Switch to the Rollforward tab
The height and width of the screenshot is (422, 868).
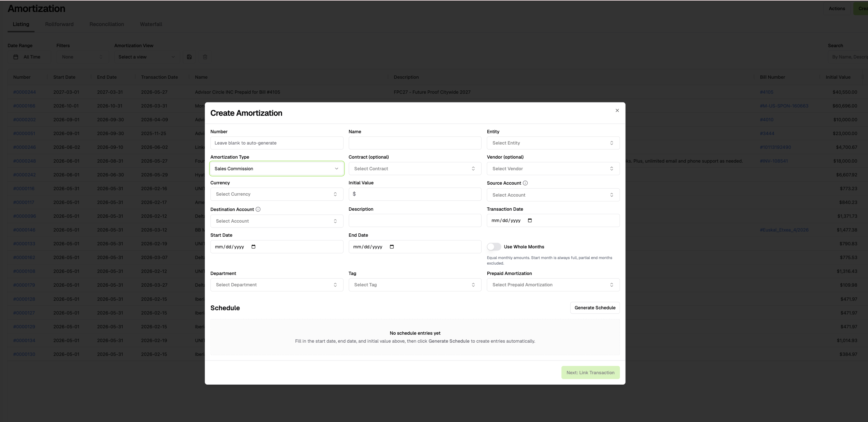[59, 24]
